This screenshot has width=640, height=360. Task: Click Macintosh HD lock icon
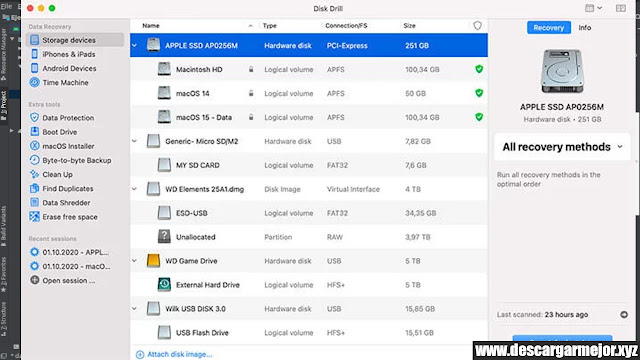(x=251, y=69)
